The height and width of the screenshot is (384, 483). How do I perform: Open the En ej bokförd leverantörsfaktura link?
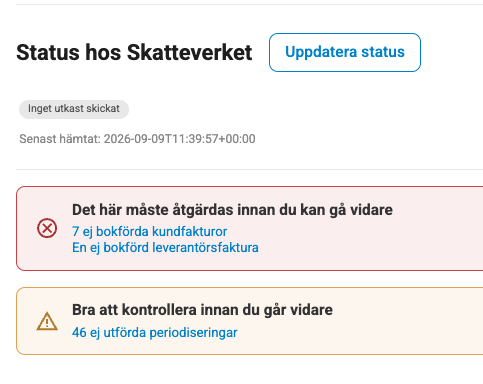165,248
